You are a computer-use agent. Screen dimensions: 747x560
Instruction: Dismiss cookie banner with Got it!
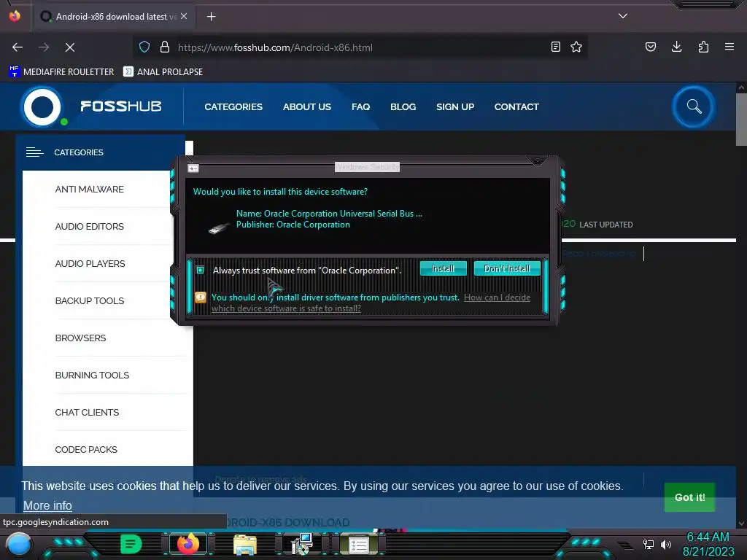689,497
